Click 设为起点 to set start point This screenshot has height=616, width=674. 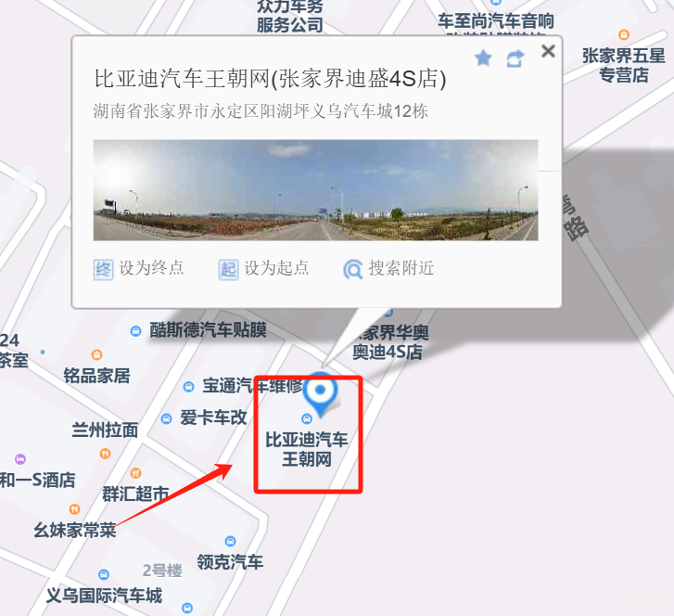coord(276,268)
